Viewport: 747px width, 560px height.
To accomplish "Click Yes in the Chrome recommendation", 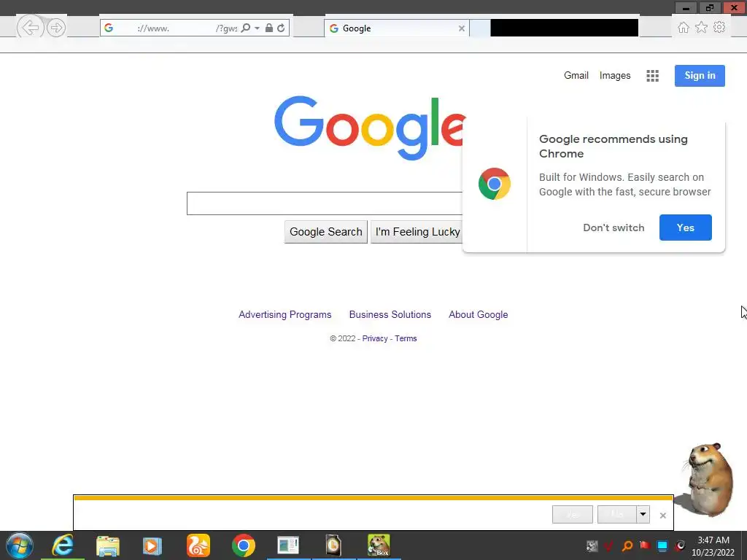I will pos(686,227).
